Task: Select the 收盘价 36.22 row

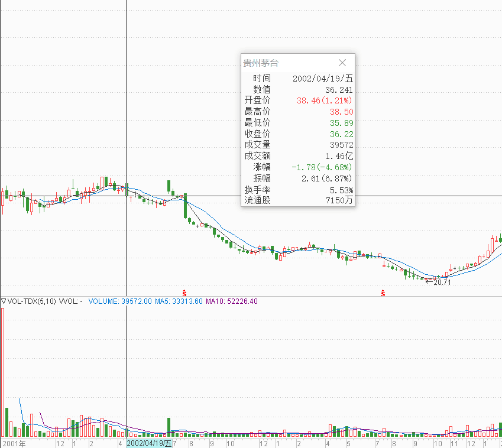Action: click(298, 134)
